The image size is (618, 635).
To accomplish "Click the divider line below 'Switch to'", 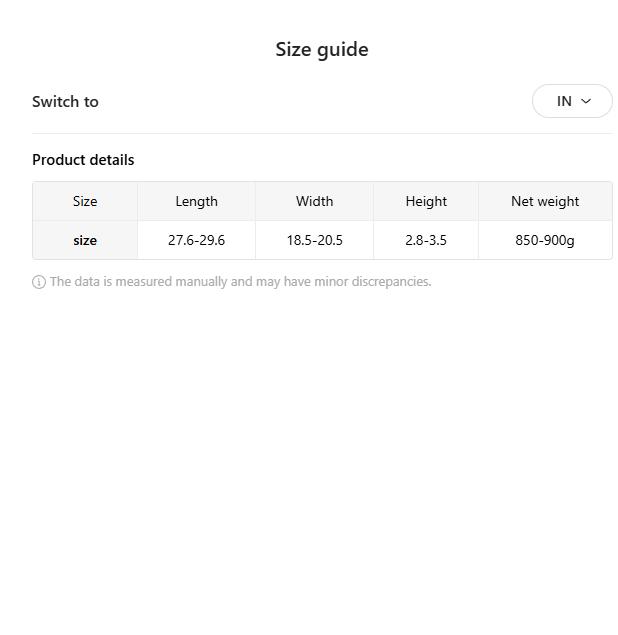I will pos(322,133).
